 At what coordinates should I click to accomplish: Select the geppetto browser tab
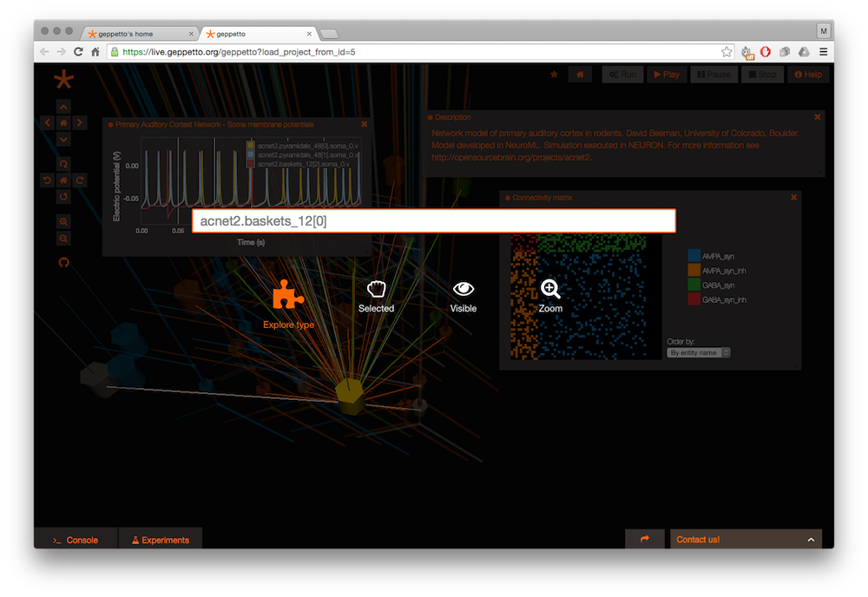click(258, 34)
